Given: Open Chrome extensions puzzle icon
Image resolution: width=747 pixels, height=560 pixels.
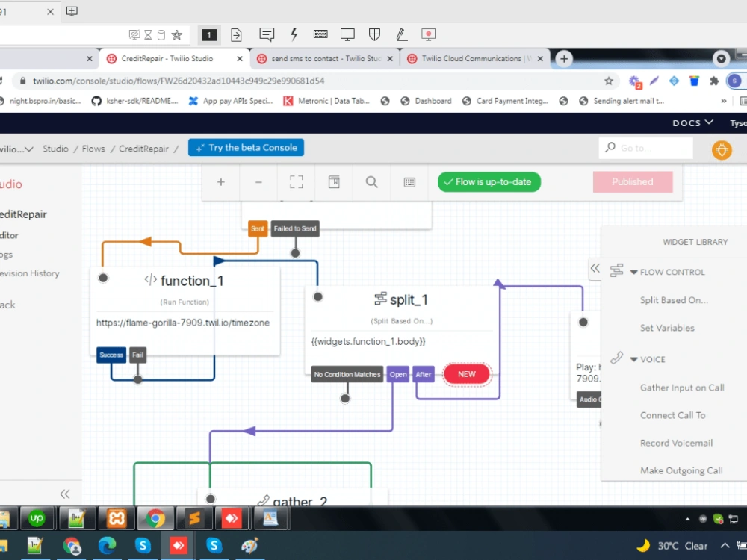Looking at the screenshot, I should [713, 81].
